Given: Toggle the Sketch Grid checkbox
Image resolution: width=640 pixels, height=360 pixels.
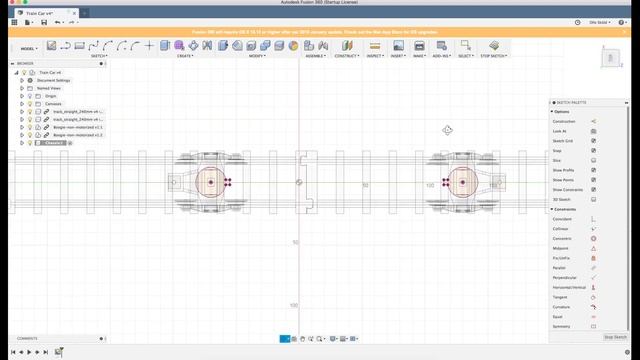Looking at the screenshot, I should (593, 141).
